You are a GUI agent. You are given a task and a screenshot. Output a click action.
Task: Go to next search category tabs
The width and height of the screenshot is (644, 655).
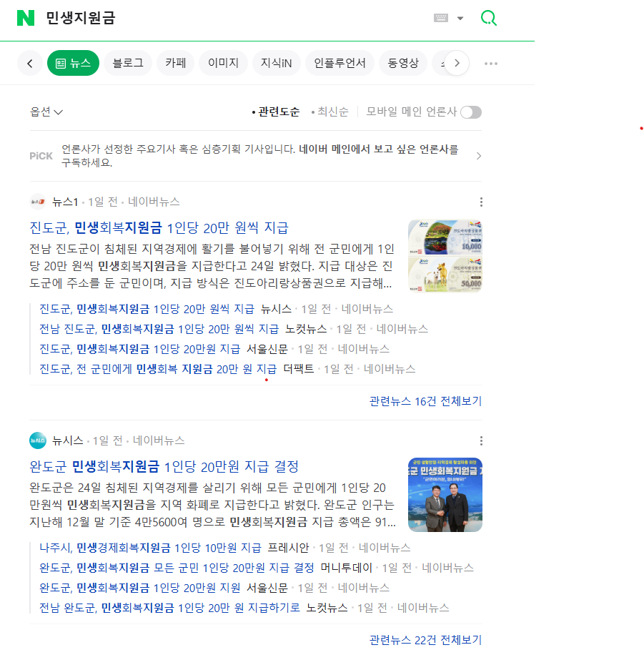coord(457,63)
